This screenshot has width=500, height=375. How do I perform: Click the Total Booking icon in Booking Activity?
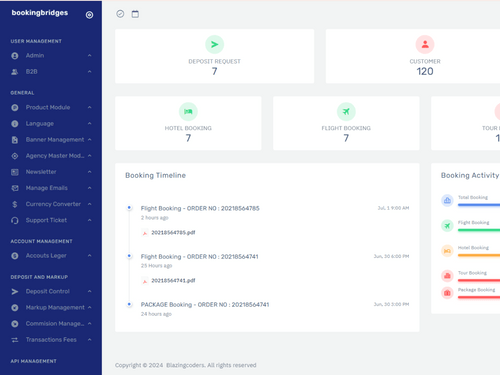447,200
